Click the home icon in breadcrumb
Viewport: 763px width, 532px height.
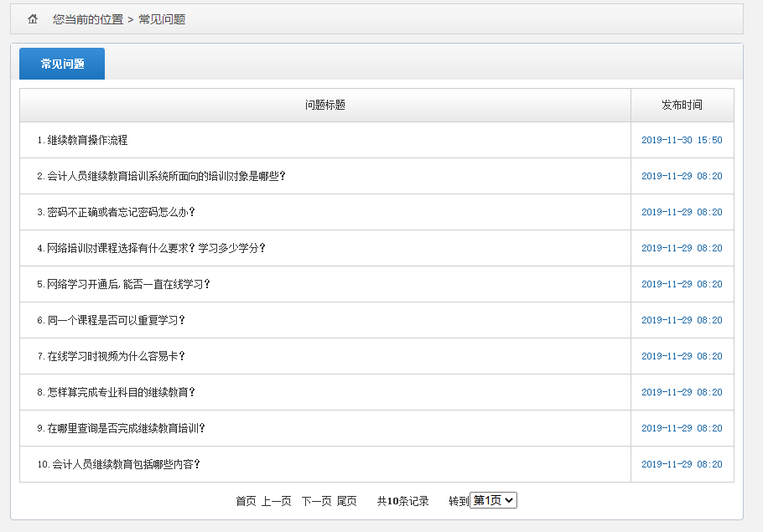coord(33,19)
